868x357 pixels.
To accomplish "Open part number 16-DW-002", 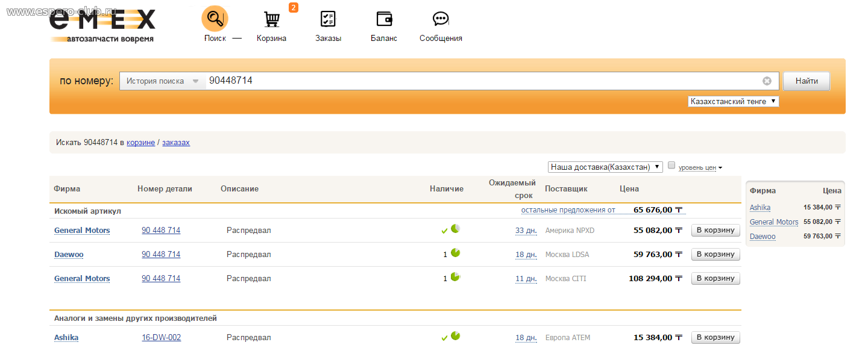I will 162,338.
